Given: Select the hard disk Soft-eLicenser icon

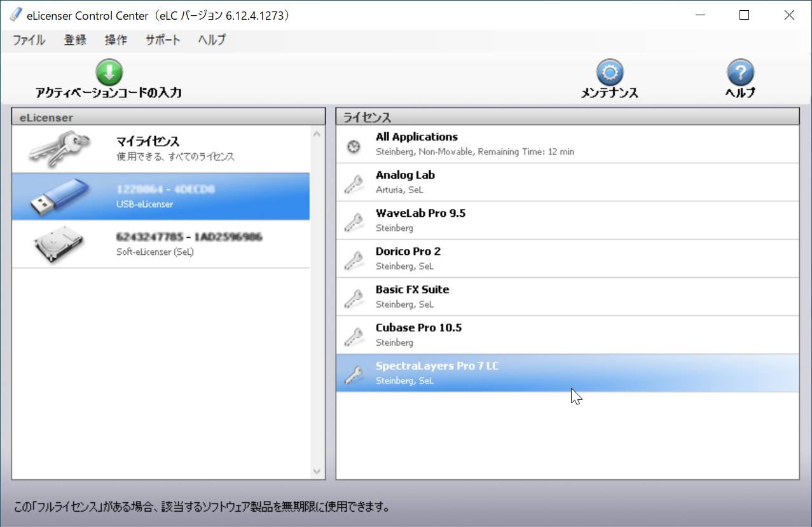Looking at the screenshot, I should coord(60,244).
